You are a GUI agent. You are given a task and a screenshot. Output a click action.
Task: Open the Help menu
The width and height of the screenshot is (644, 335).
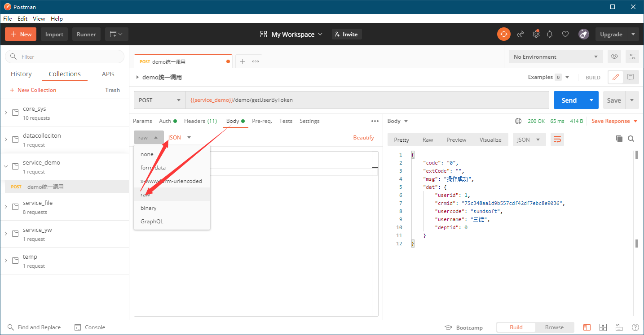click(x=57, y=18)
